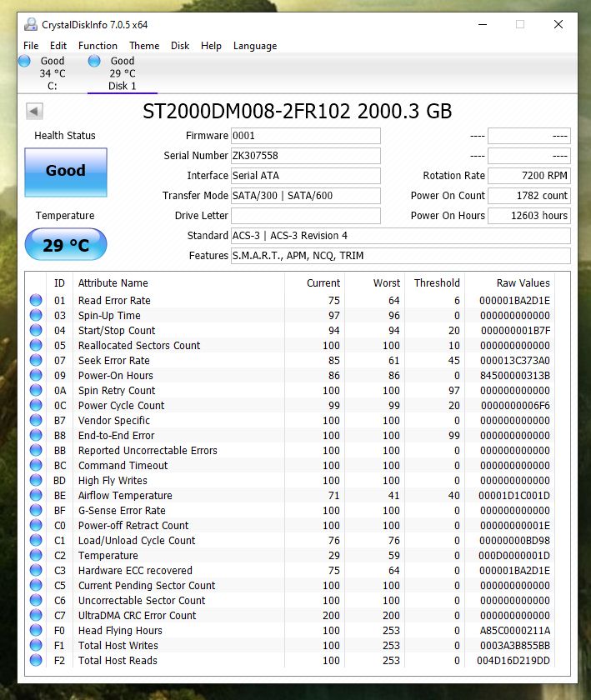The height and width of the screenshot is (700, 591).
Task: Click the empty Drive Letter field
Action: (306, 216)
